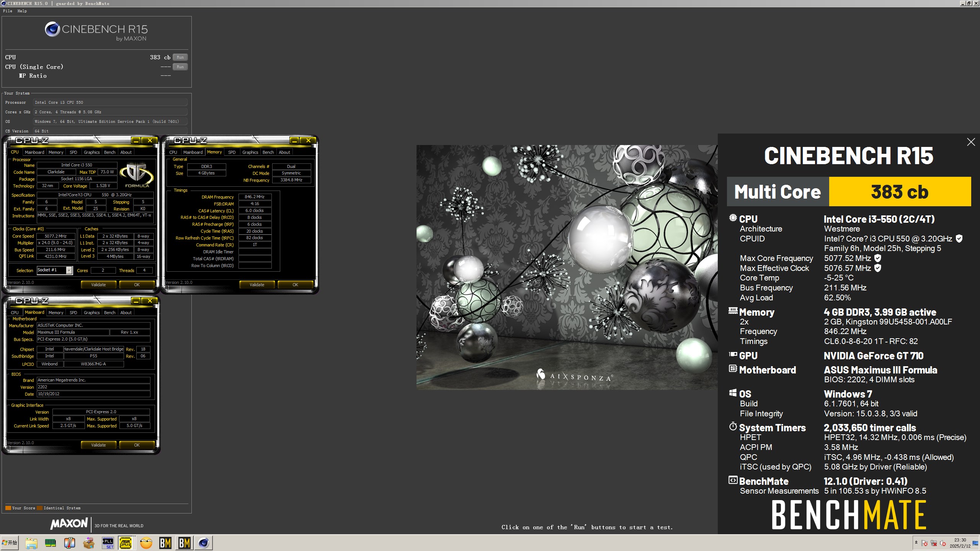
Task: Click the ROG Formula logo in CPU-Z
Action: tap(137, 175)
